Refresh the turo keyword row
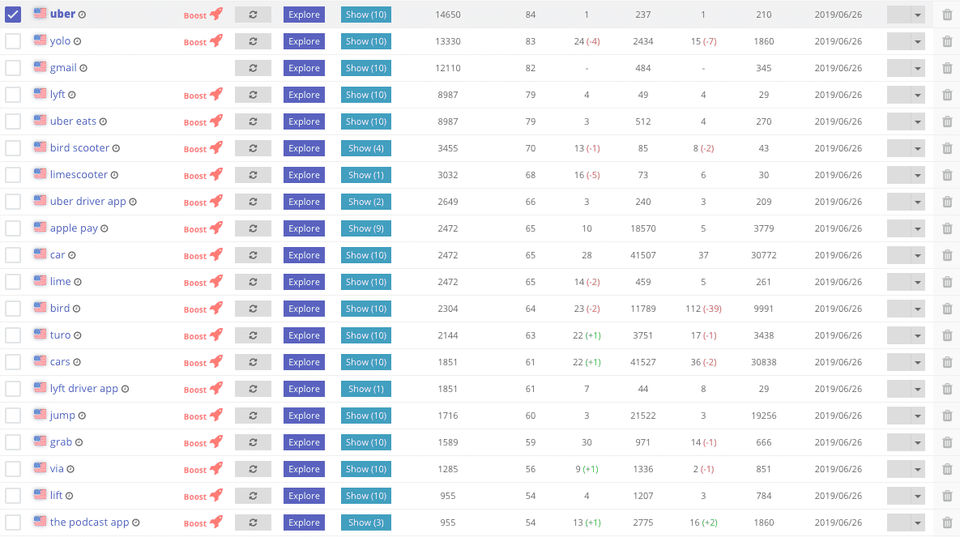The width and height of the screenshot is (960, 537). (x=253, y=336)
